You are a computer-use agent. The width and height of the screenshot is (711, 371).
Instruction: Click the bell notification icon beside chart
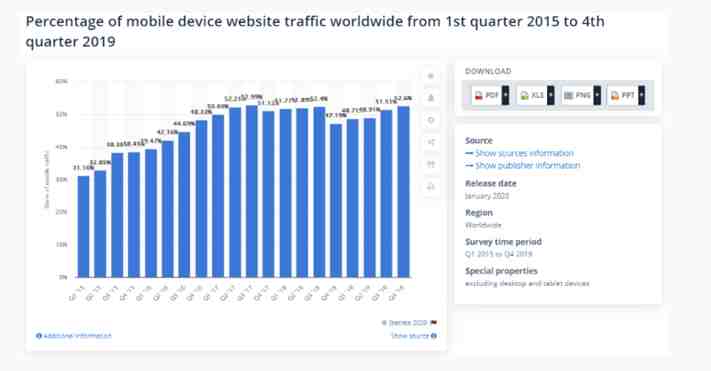coord(431,98)
